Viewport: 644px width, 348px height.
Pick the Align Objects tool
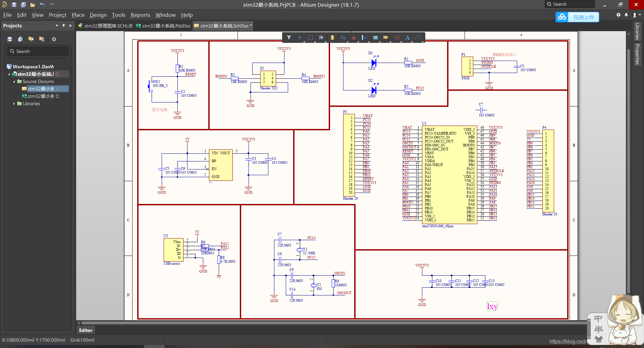point(321,38)
